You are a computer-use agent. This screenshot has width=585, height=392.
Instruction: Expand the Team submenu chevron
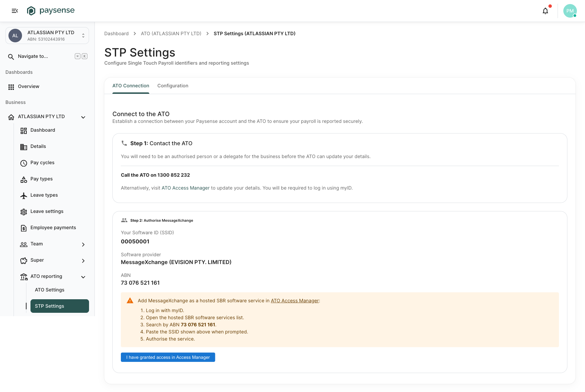coord(83,244)
